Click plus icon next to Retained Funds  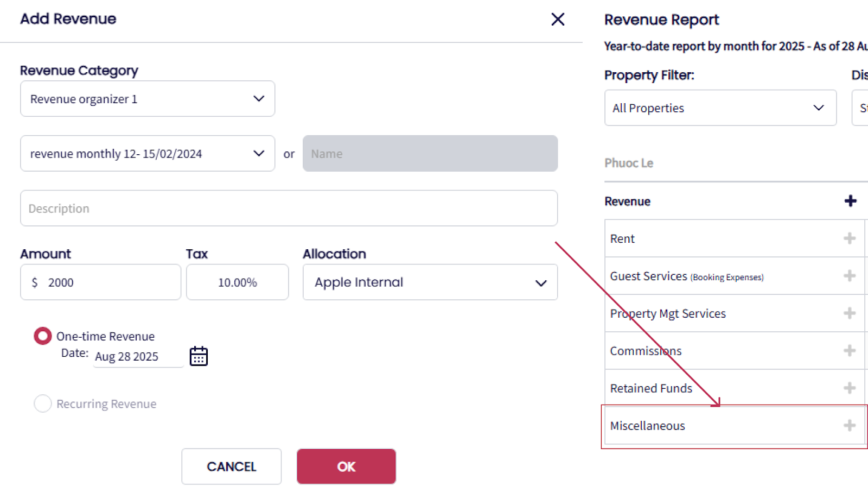[850, 388]
